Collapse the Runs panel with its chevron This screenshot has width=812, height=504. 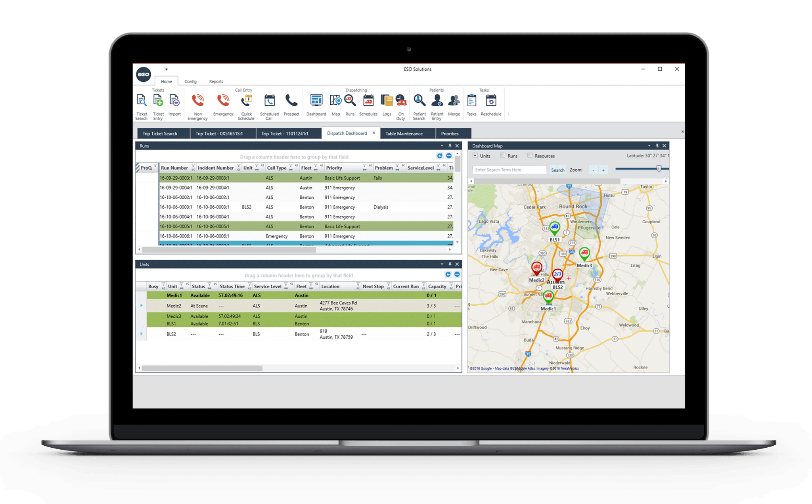click(442, 146)
